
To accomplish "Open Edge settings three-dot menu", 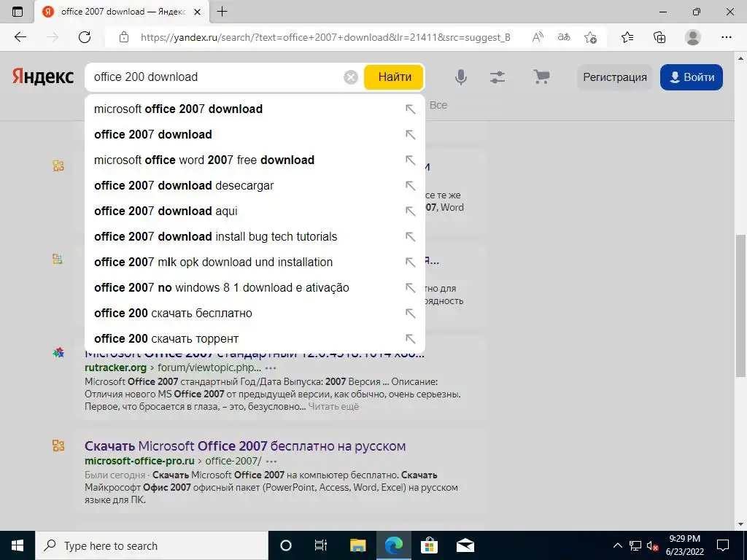I will [726, 37].
